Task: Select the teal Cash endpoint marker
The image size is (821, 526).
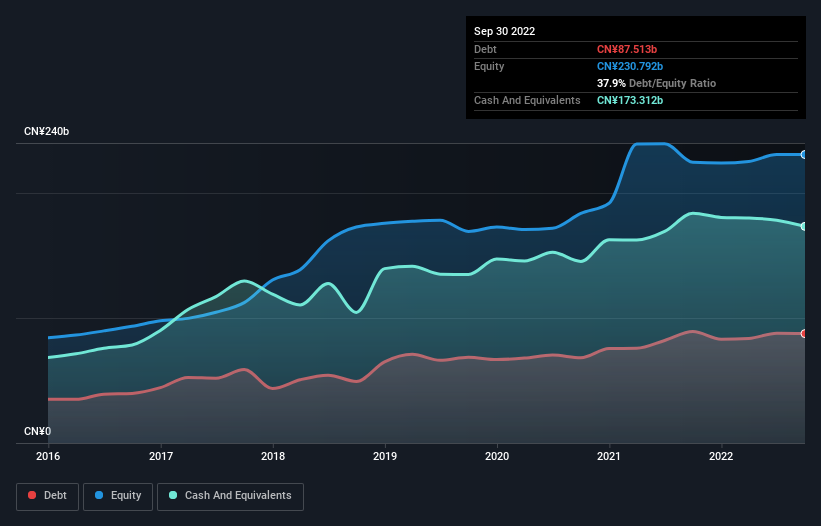Action: (x=804, y=227)
